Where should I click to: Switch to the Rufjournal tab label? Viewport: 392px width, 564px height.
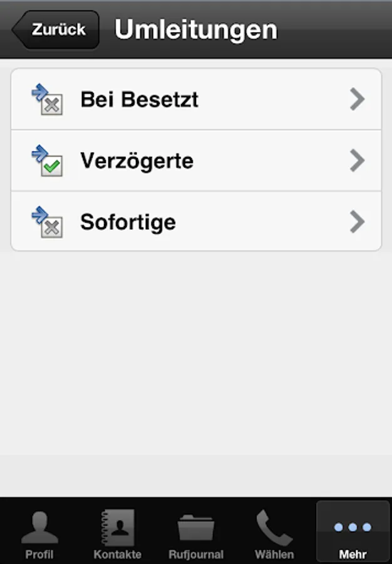tap(196, 555)
